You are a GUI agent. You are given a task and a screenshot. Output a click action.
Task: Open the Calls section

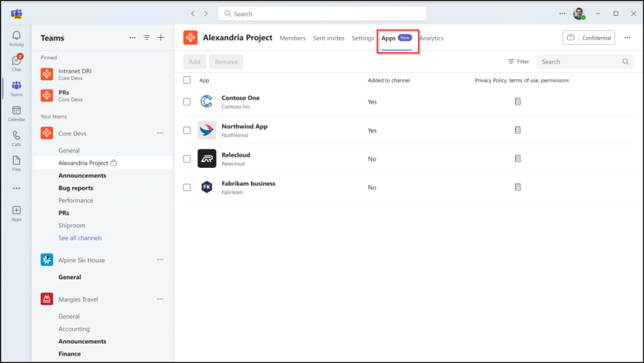(x=16, y=137)
